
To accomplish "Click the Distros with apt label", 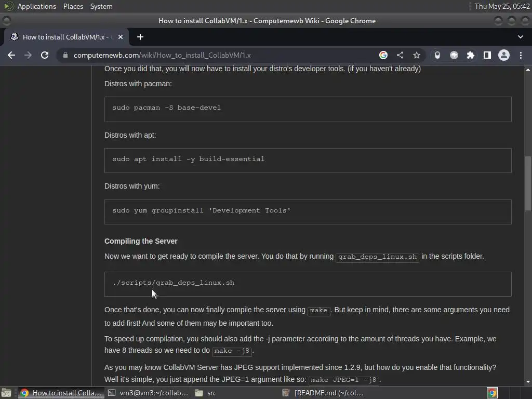I will click(130, 135).
